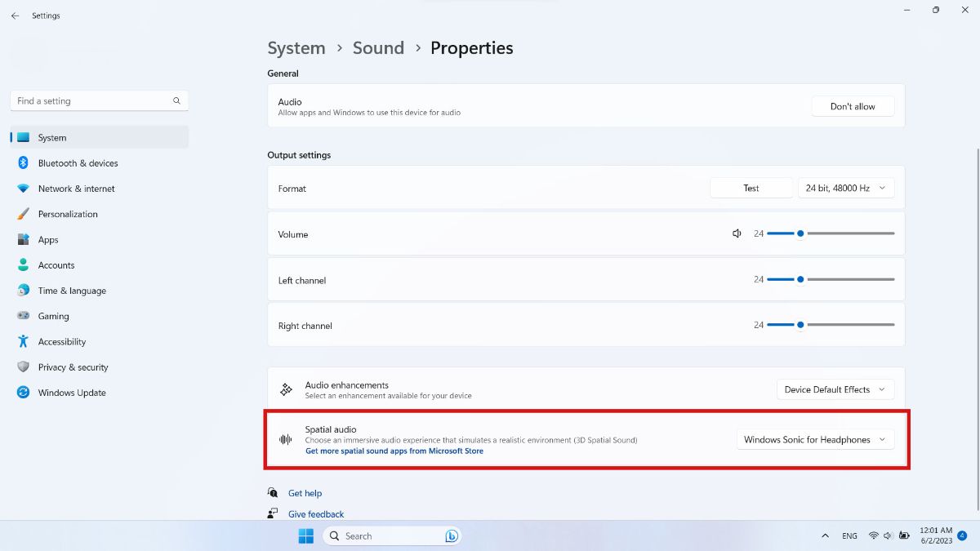The height and width of the screenshot is (551, 980).
Task: Click the Test button for format
Action: point(751,188)
